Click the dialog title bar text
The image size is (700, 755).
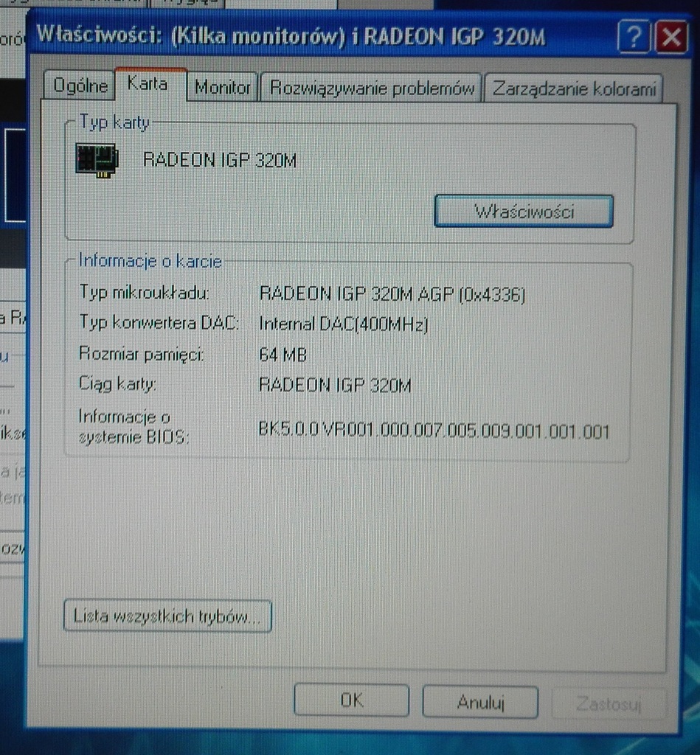click(291, 37)
